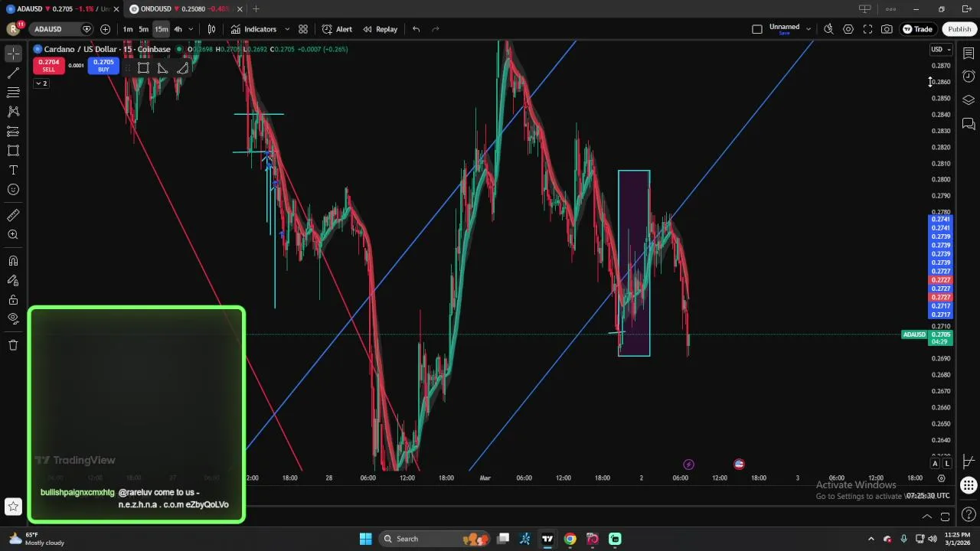Click the red 0.2704 SELL button
The width and height of the screenshot is (980, 551).
(49, 66)
